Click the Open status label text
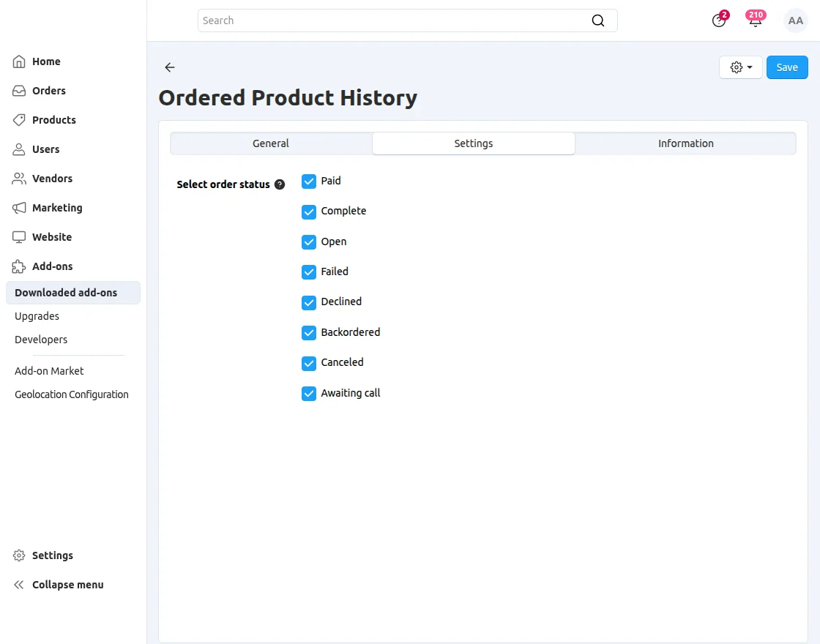This screenshot has height=644, width=820. point(334,242)
